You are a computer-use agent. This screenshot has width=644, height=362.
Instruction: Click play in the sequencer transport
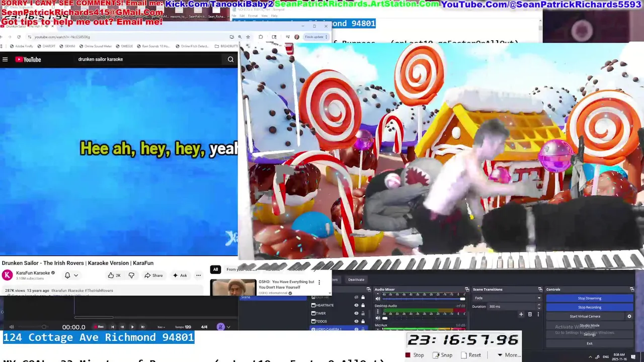click(132, 327)
